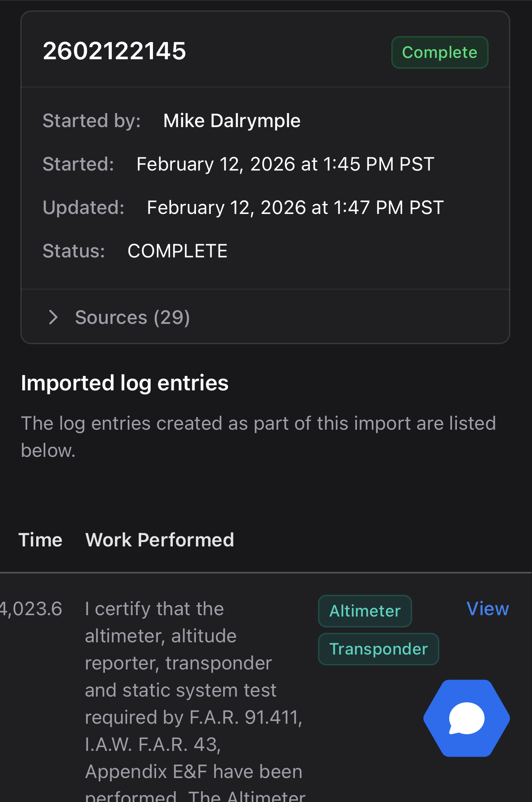Click the Complete status badge

tap(439, 52)
